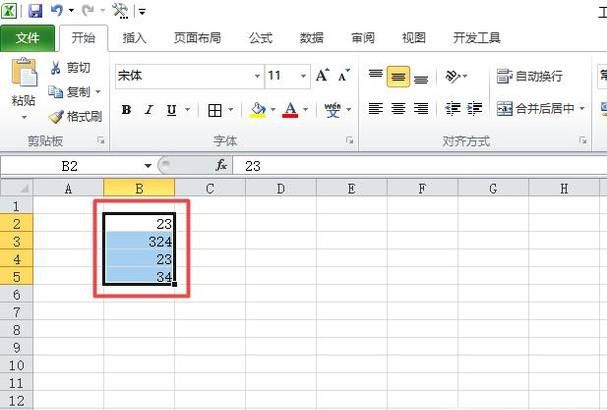Toggle right text alignment
The height and width of the screenshot is (410, 607).
point(421,109)
